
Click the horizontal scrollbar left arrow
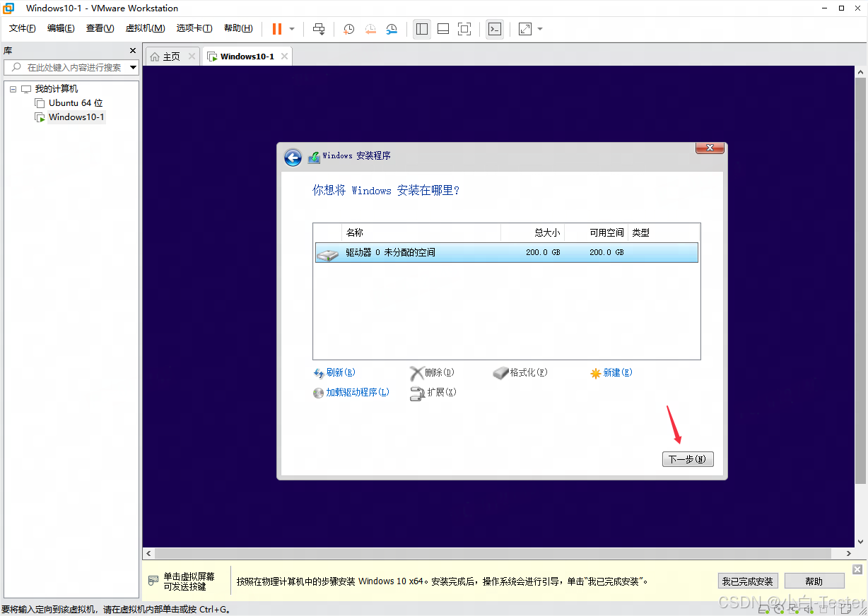[148, 553]
